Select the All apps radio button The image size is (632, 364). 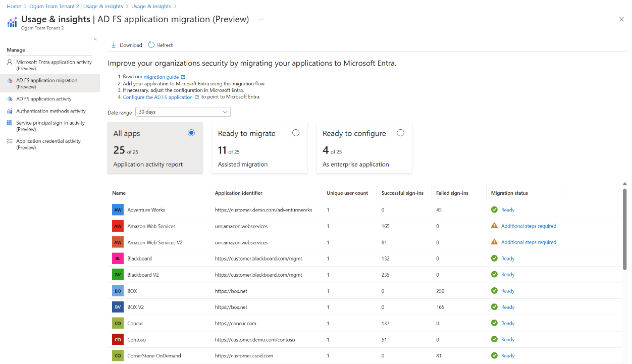(191, 132)
